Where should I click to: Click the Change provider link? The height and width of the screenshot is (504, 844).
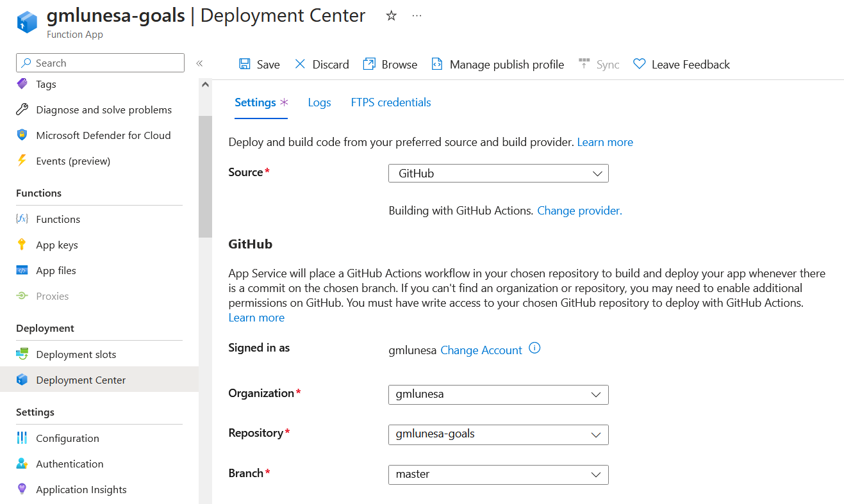(579, 210)
